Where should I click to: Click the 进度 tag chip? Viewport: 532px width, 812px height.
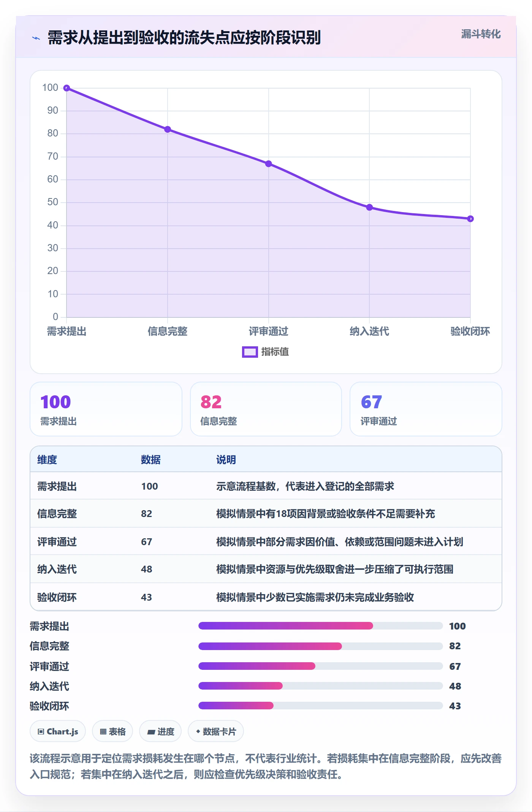pyautogui.click(x=160, y=731)
